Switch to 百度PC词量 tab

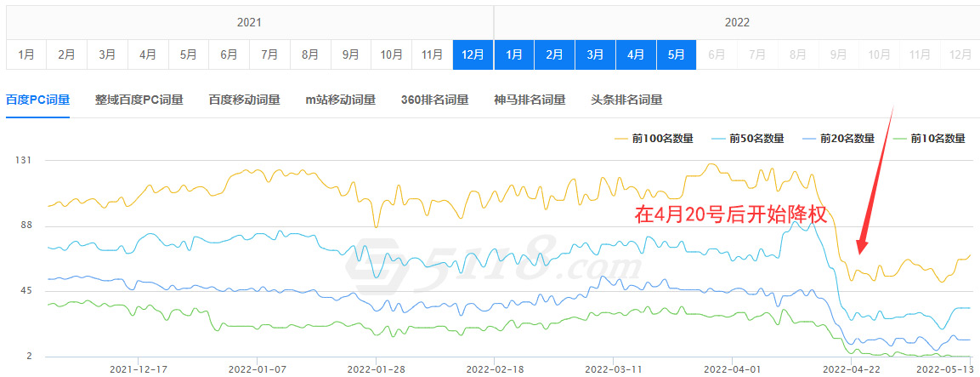tap(37, 100)
